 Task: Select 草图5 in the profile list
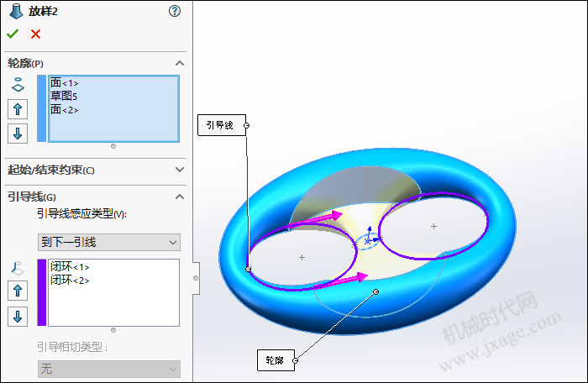coord(64,96)
